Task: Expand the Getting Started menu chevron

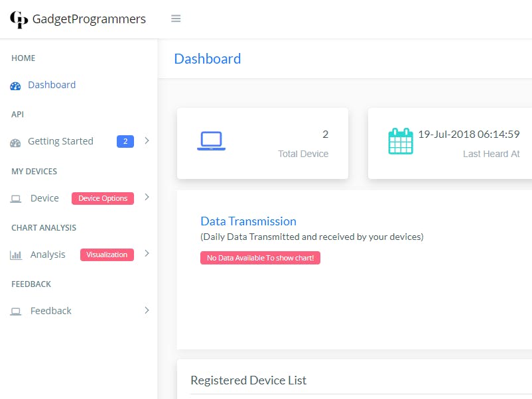Action: click(x=147, y=141)
